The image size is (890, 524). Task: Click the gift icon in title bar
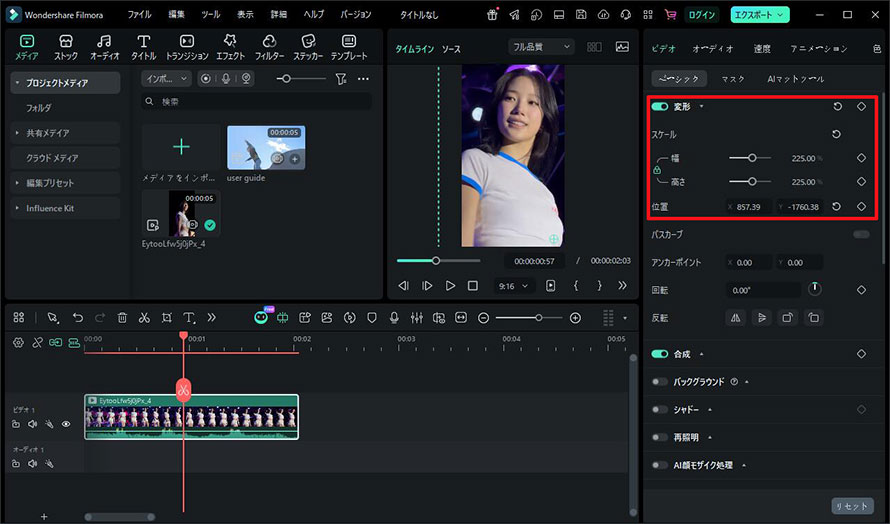click(x=492, y=15)
